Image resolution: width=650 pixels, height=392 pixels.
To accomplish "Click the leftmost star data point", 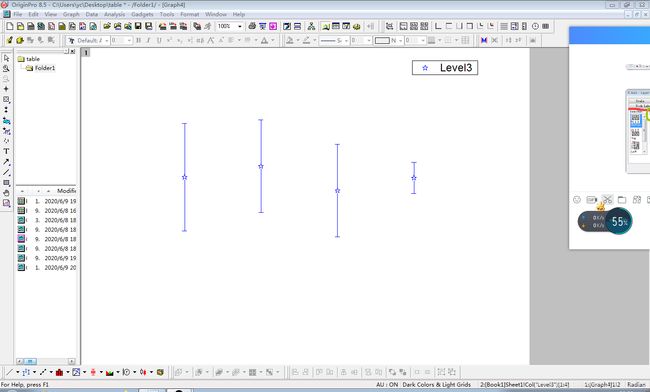I will coord(184,177).
